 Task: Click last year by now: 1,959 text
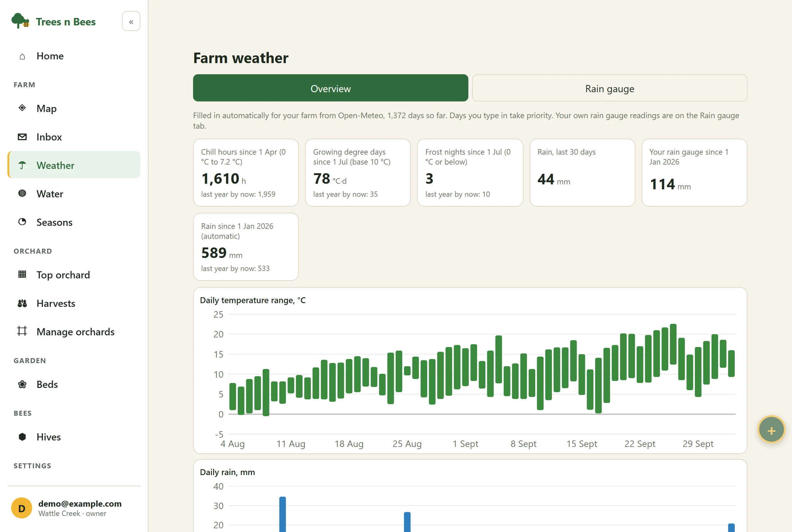pyautogui.click(x=238, y=195)
